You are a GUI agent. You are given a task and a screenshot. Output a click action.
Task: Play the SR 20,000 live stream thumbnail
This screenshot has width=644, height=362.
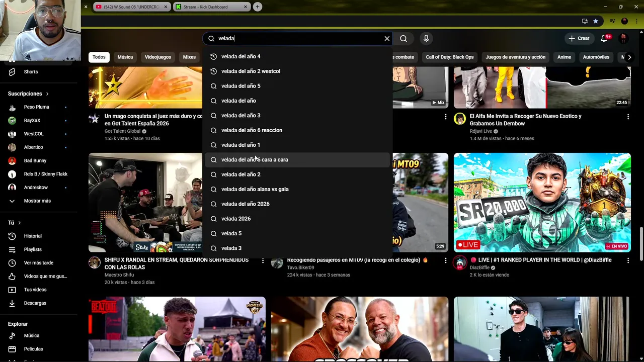[542, 202]
